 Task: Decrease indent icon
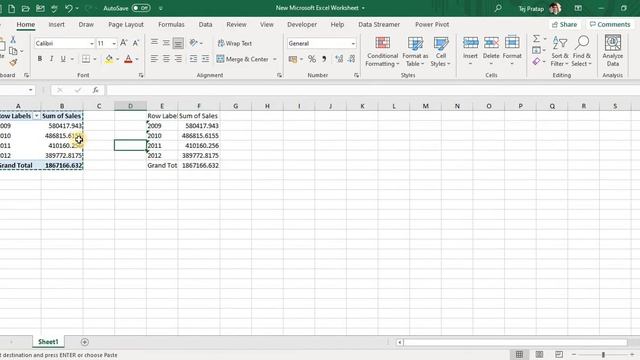193,59
